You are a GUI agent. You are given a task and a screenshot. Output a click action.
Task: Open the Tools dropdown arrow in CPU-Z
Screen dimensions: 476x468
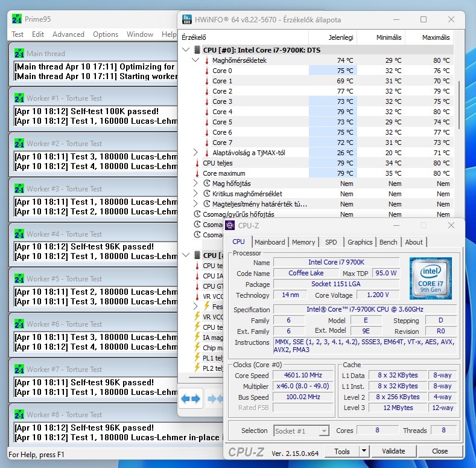pos(364,451)
